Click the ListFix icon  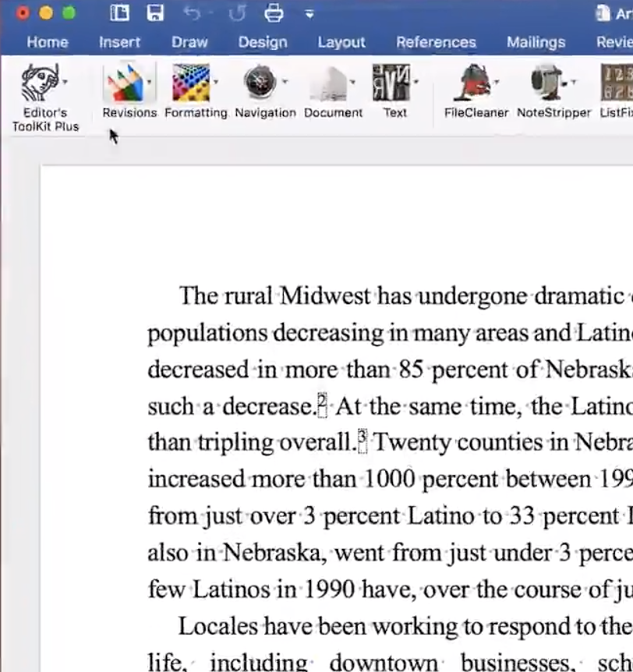coord(616,82)
